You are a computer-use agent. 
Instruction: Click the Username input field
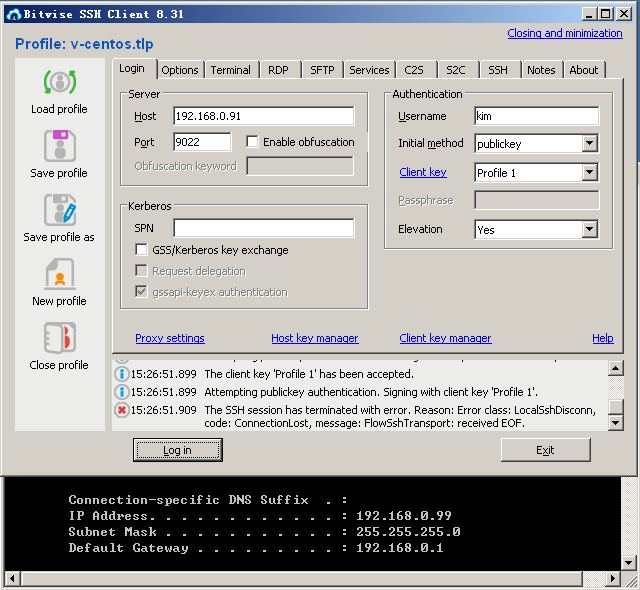point(537,116)
